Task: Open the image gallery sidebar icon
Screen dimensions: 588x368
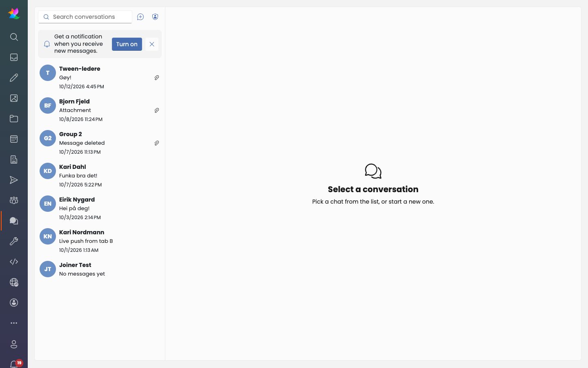Action: coord(14,98)
